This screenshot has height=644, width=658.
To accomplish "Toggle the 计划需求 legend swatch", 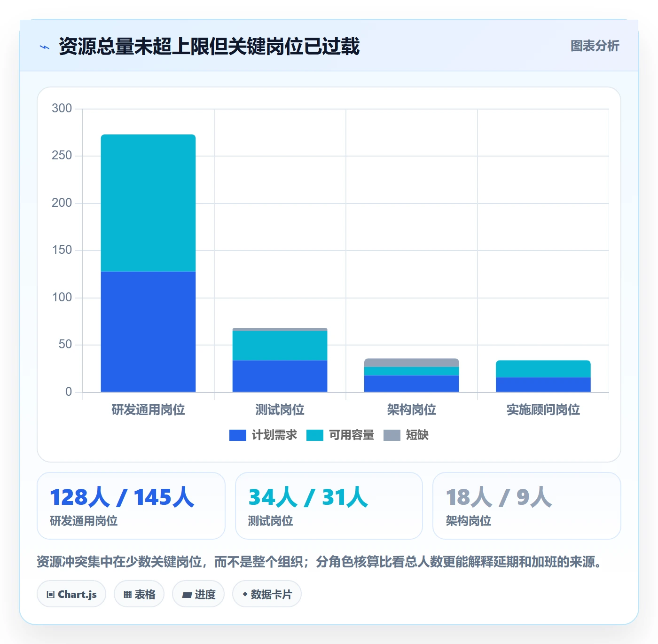I will [237, 435].
